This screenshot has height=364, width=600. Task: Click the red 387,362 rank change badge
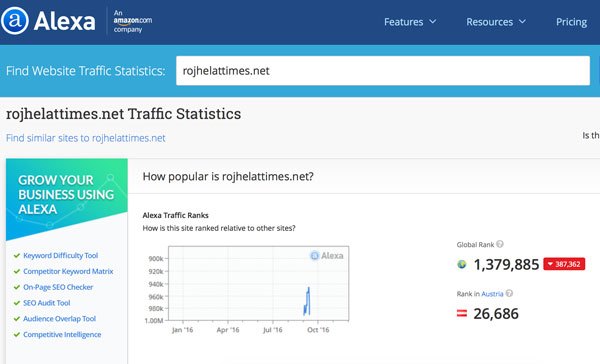pos(564,264)
